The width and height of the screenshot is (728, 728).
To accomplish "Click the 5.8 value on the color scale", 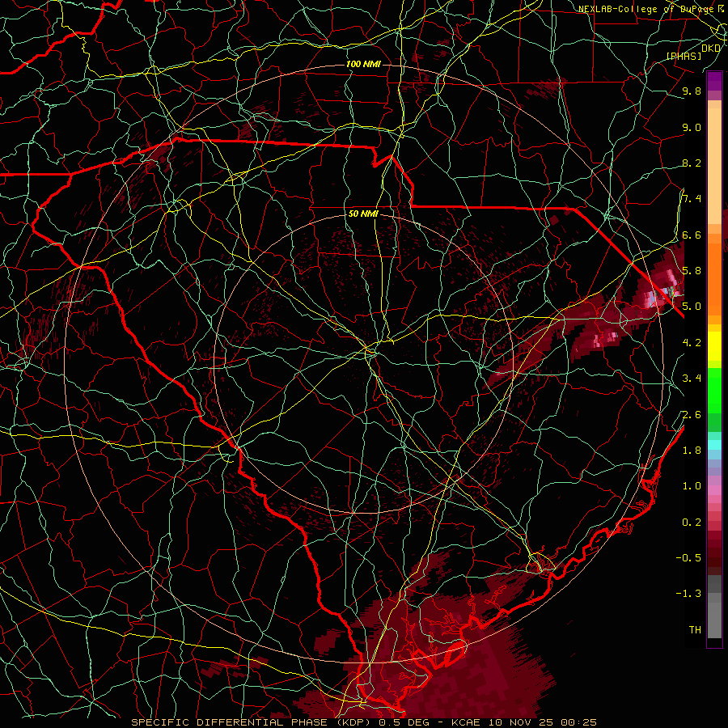I will pos(692,271).
